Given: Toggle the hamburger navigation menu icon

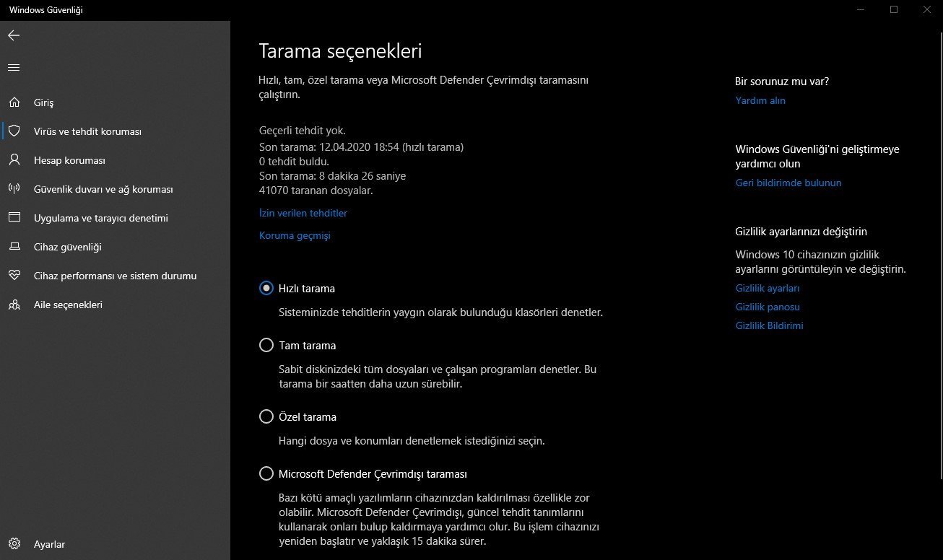Looking at the screenshot, I should (x=14, y=68).
